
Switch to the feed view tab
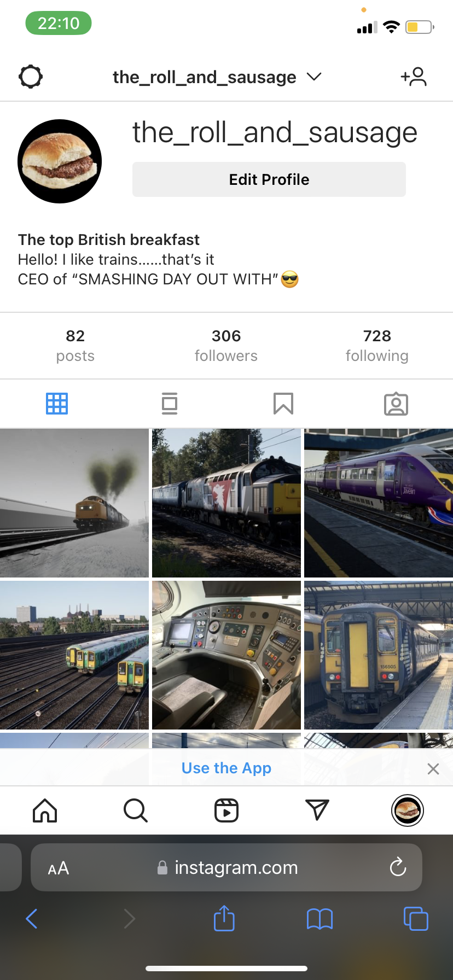coord(170,404)
